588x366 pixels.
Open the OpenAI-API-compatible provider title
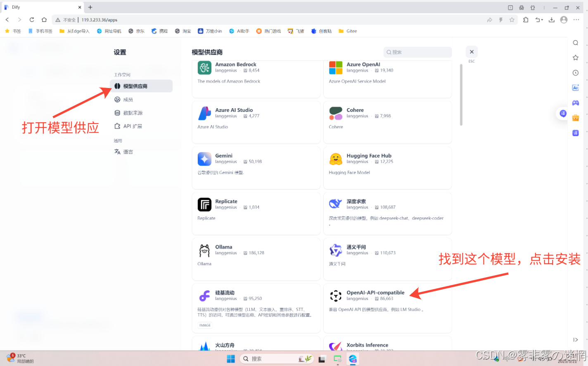(x=375, y=292)
